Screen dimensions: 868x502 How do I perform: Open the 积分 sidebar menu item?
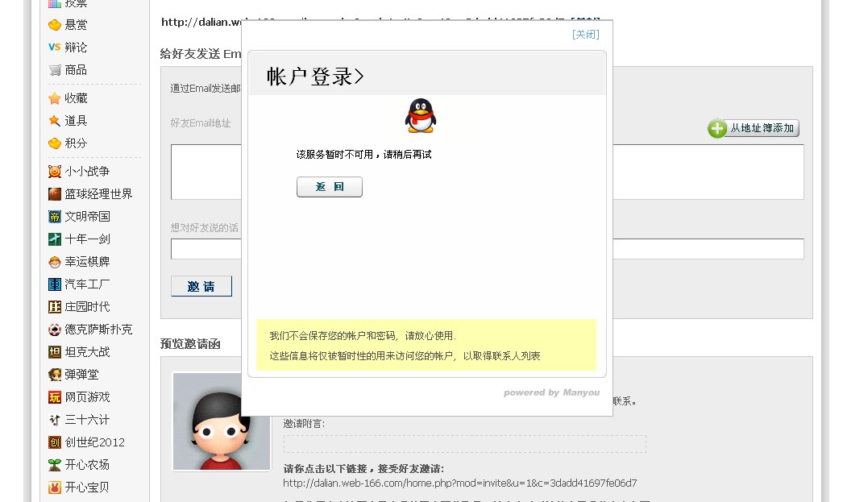(76, 143)
